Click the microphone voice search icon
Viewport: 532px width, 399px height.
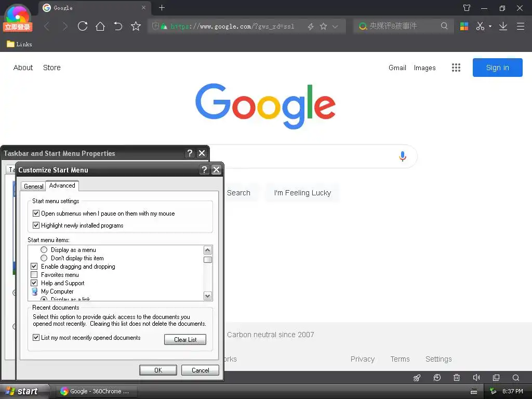pos(403,156)
